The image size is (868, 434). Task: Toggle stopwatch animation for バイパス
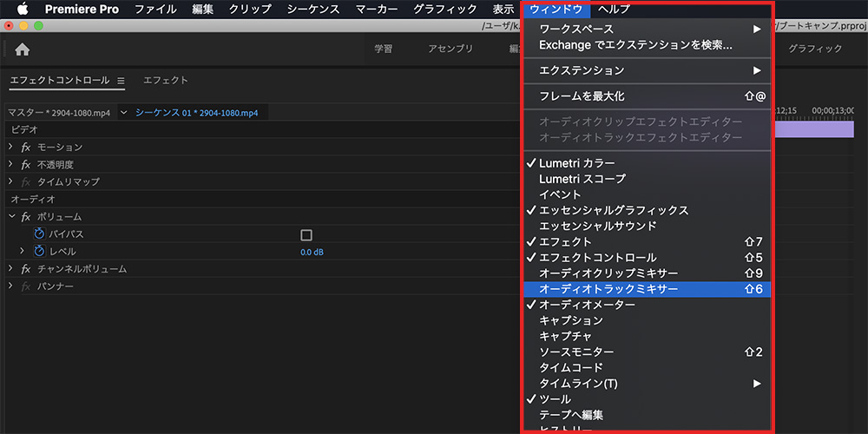tap(39, 234)
